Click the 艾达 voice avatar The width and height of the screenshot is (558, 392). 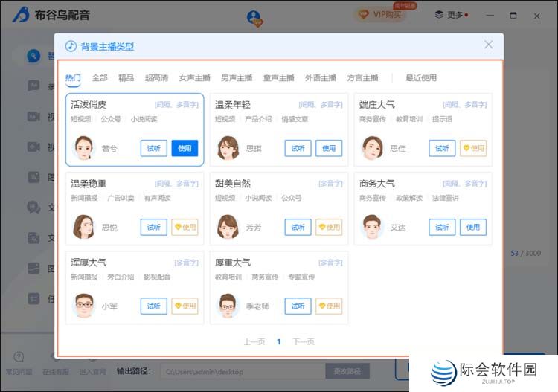pos(373,227)
